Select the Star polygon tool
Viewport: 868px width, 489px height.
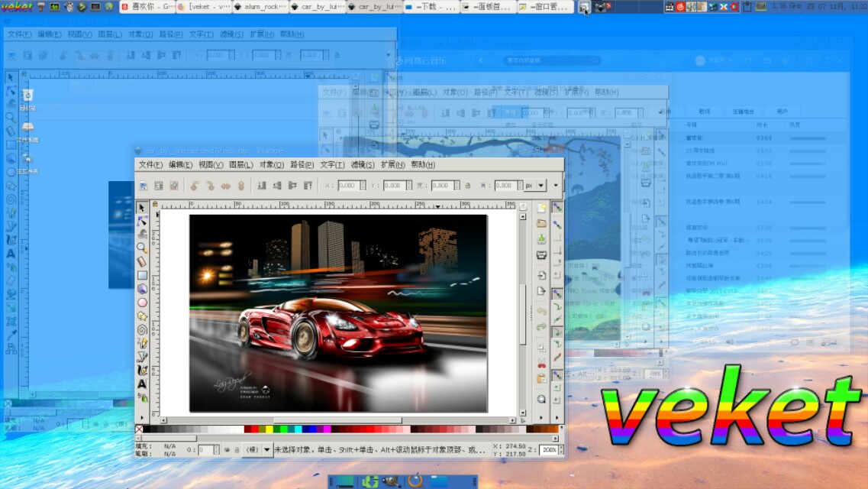coord(142,316)
